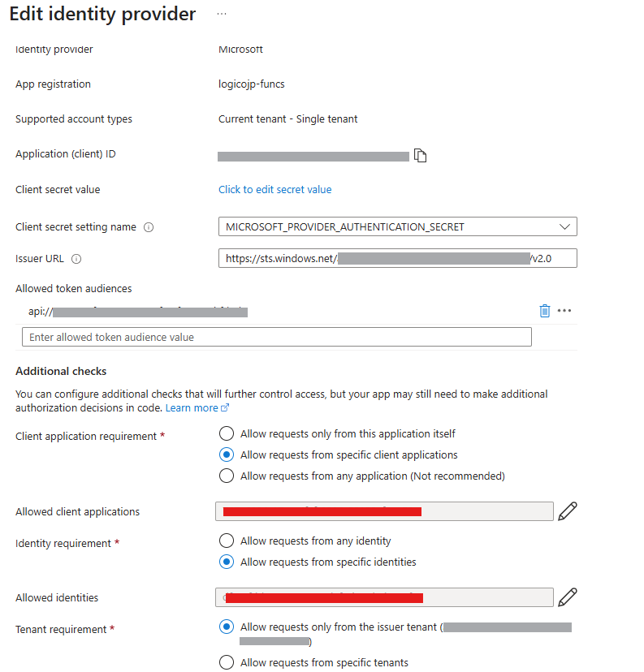Select Allow requests only from this application itself
This screenshot has width=644, height=672.
coord(227,433)
